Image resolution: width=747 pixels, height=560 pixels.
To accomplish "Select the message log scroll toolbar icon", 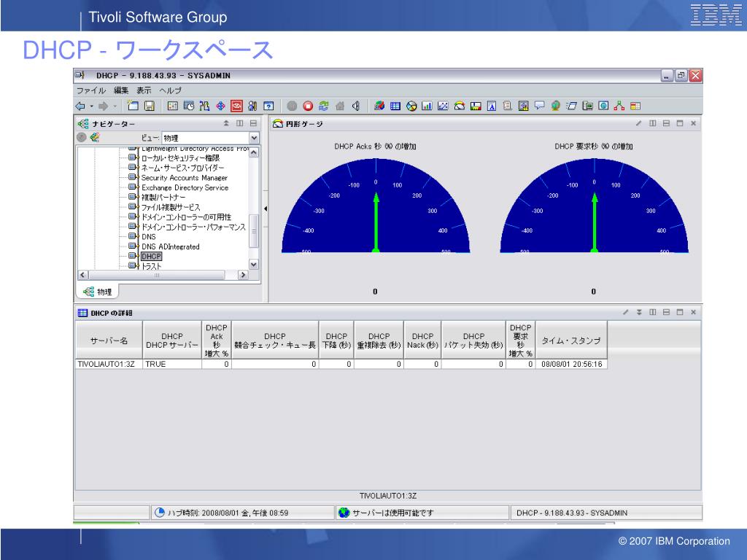I will tap(508, 106).
